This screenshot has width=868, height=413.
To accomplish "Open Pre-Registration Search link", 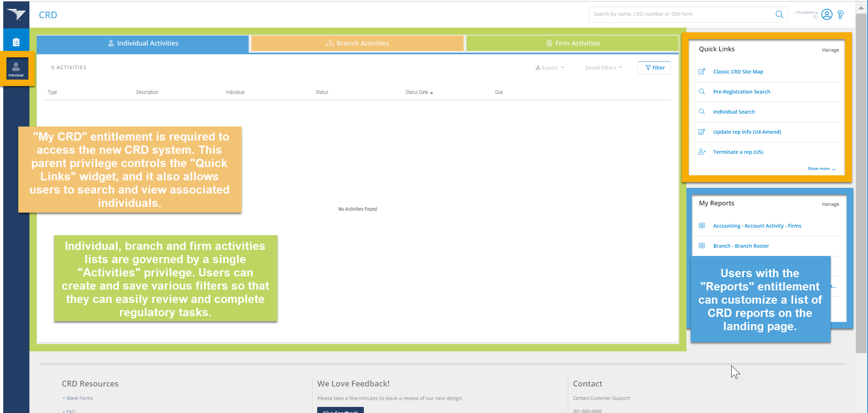I will [x=741, y=92].
